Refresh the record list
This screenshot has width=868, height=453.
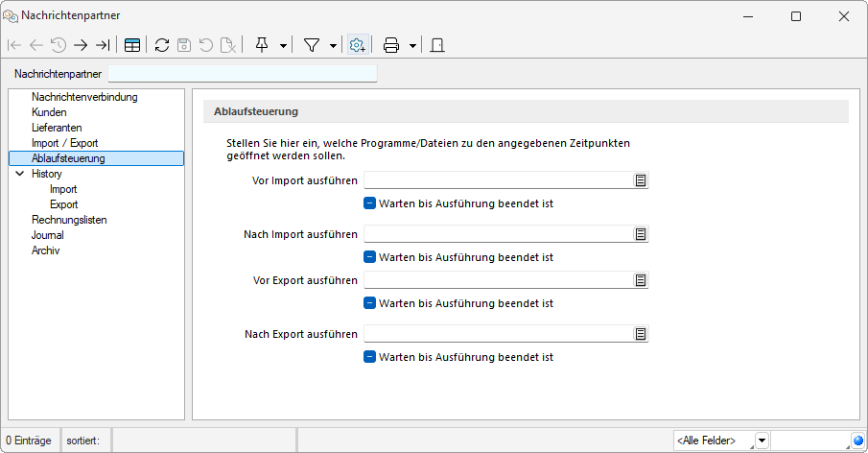pyautogui.click(x=162, y=45)
